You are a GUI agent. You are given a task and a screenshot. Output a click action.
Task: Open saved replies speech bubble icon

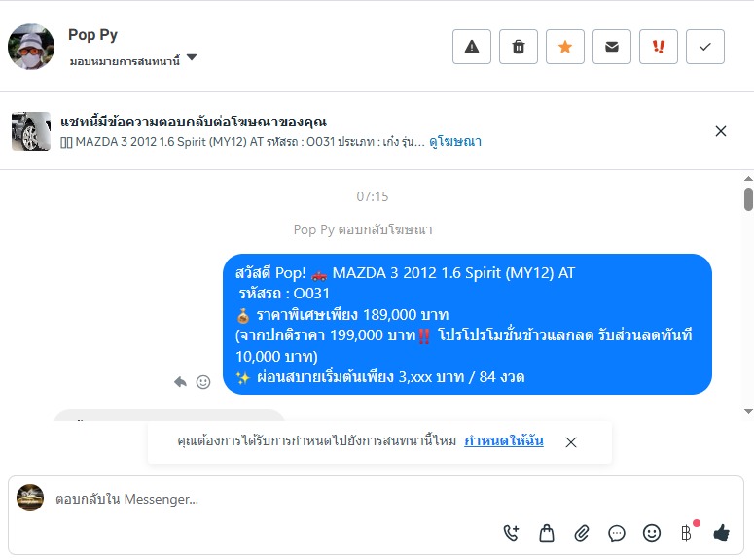pyautogui.click(x=617, y=533)
